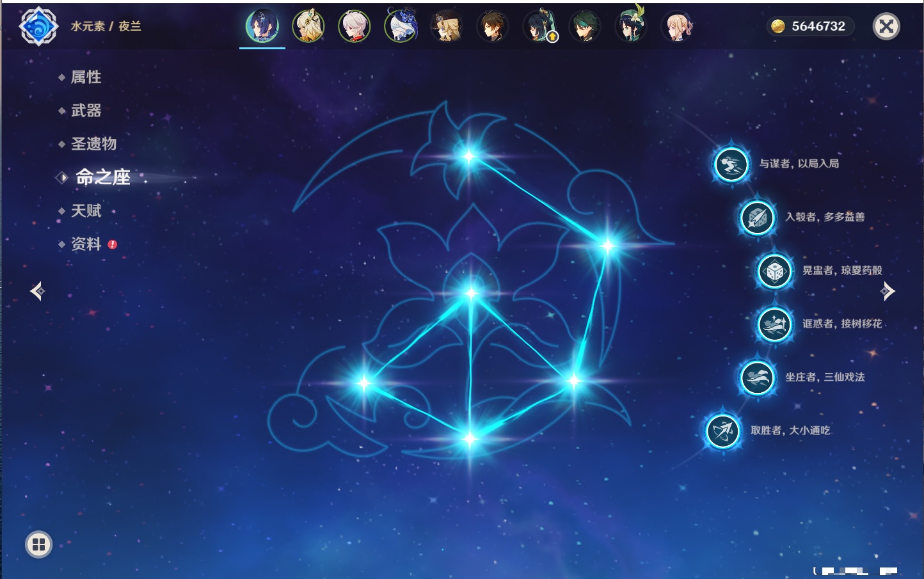Open the 圣遗物 artifacts tab
Screen dimensions: 924x579
(93, 144)
